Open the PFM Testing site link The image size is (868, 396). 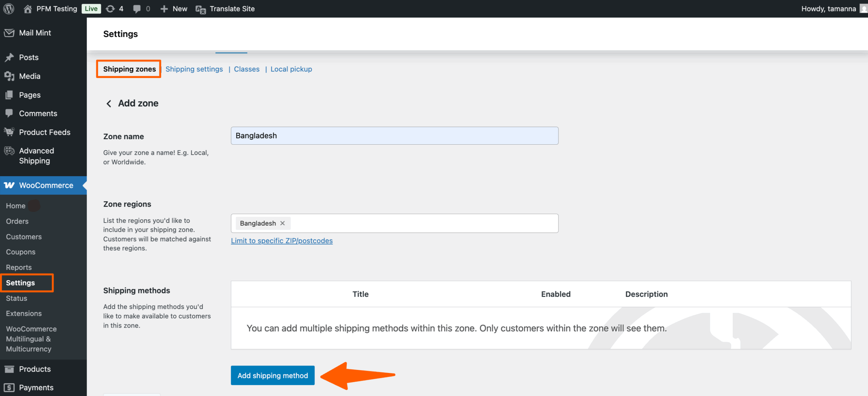(x=57, y=9)
